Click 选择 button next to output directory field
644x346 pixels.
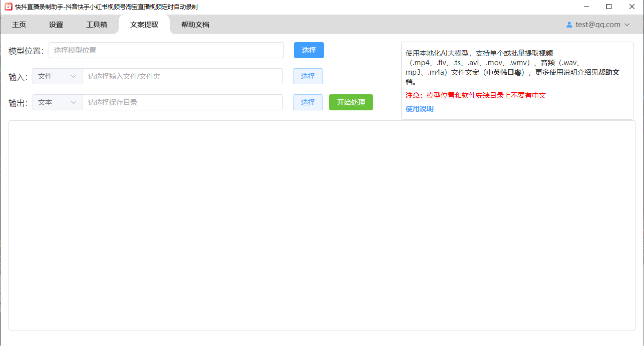[x=307, y=102]
